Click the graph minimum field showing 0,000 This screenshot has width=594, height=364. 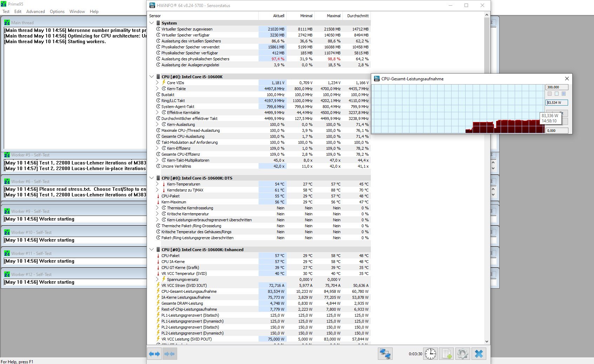click(x=557, y=130)
